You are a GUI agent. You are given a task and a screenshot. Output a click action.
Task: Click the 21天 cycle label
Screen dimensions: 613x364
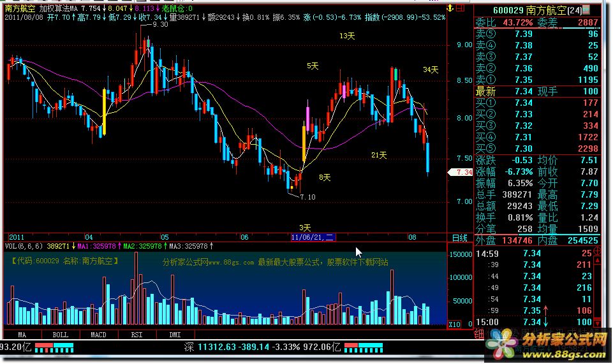click(x=379, y=155)
